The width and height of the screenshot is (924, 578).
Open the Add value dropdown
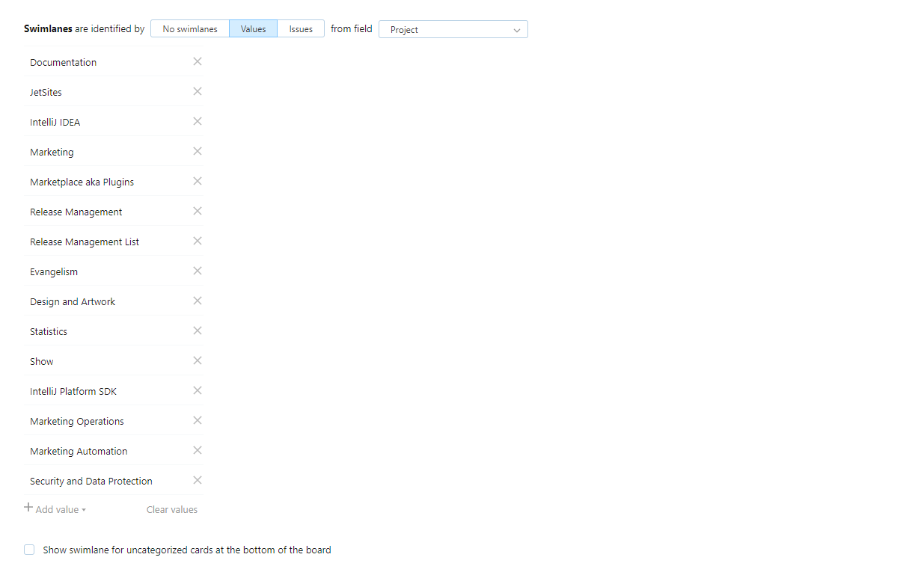pyautogui.click(x=55, y=509)
